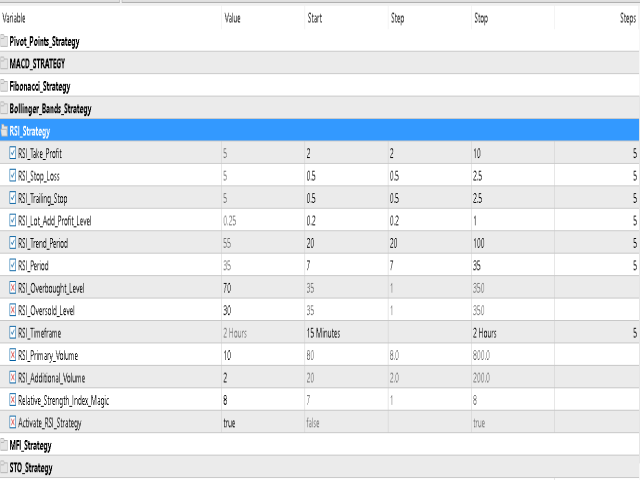Open the Fibonacci_Strategy folder icon
The image size is (640, 480).
point(4,86)
